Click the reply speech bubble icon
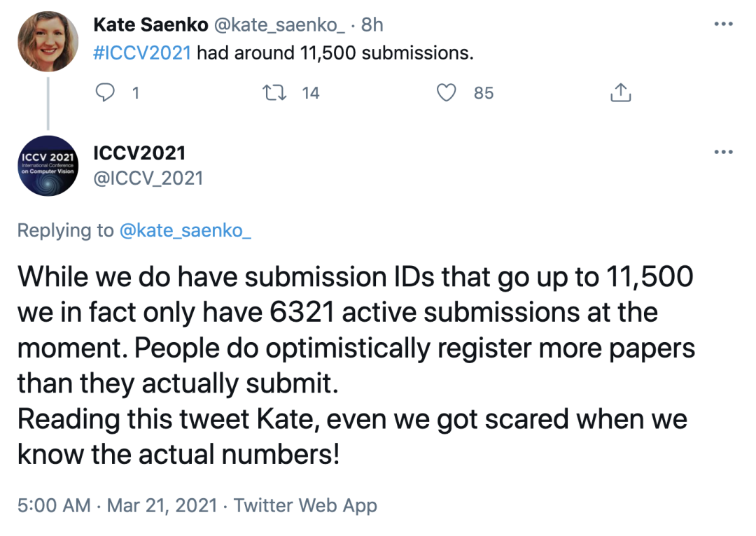Viewport: 756px width, 536px height. click(x=105, y=92)
